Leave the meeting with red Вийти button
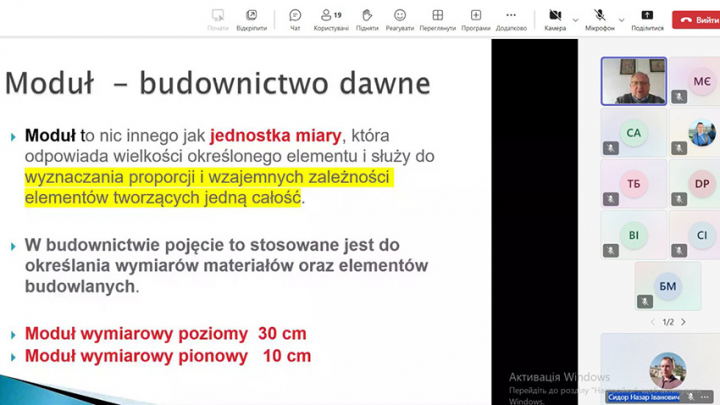720x405 pixels. (x=696, y=19)
